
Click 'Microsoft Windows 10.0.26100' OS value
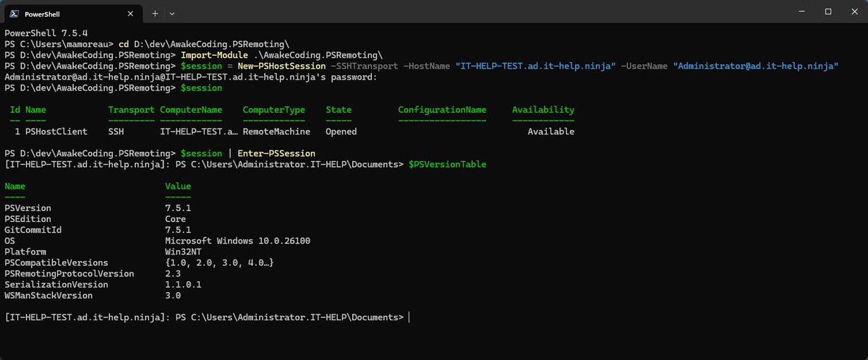point(237,240)
